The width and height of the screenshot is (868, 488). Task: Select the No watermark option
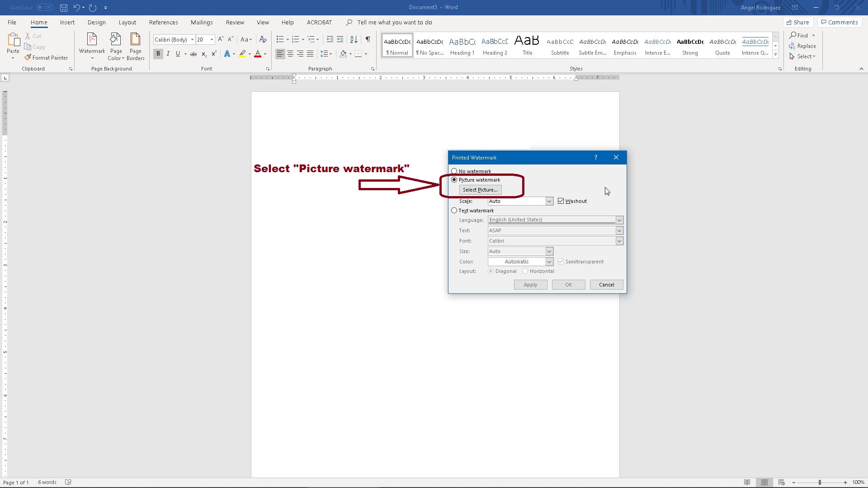[454, 171]
